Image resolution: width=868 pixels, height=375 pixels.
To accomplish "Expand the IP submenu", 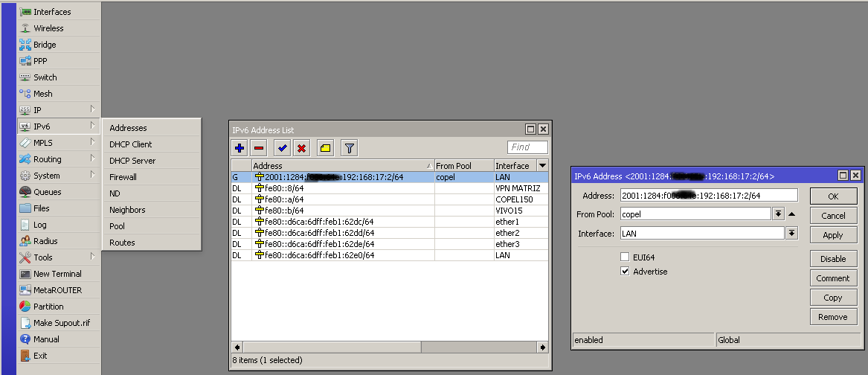I will coord(93,109).
